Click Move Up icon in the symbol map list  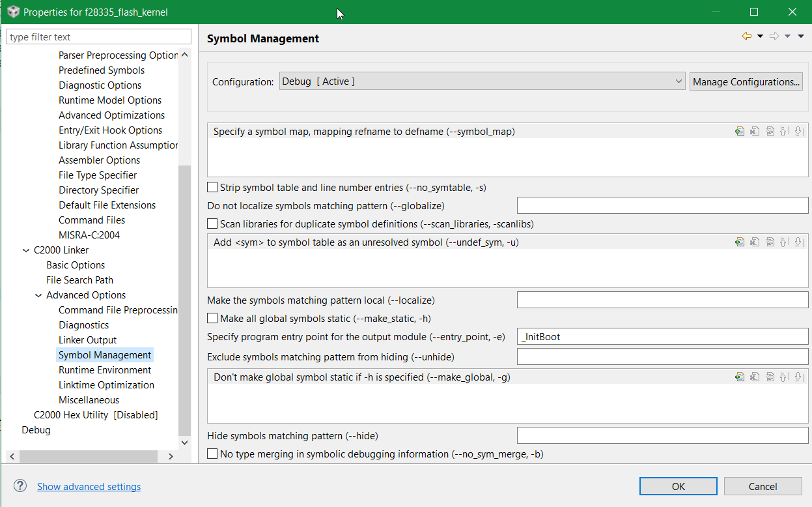pos(784,131)
